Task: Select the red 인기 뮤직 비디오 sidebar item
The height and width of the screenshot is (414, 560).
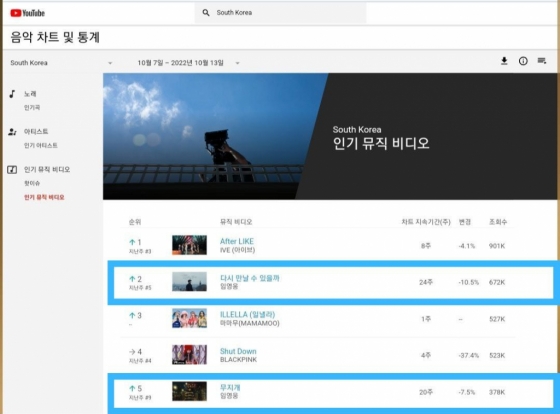Action: click(x=44, y=197)
